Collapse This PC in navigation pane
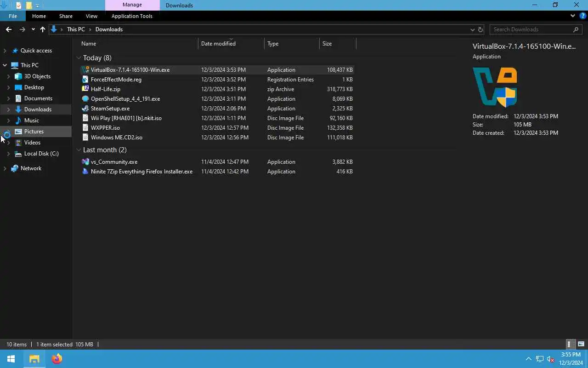This screenshot has width=588, height=368. (5, 65)
